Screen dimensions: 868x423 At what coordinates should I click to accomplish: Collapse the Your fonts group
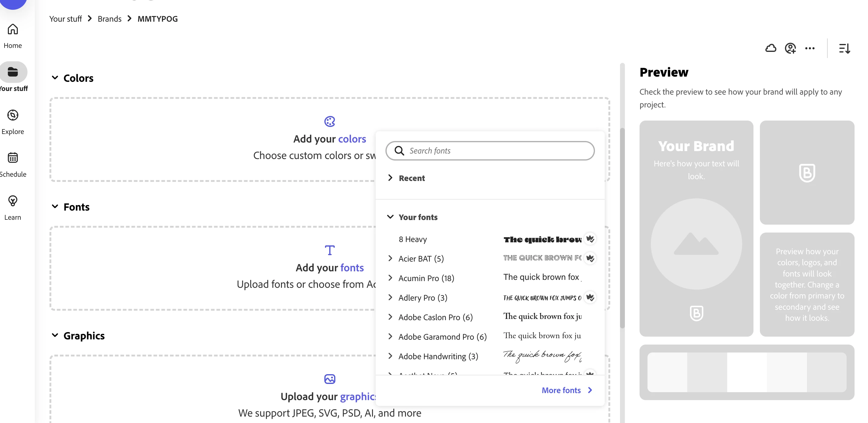tap(390, 217)
